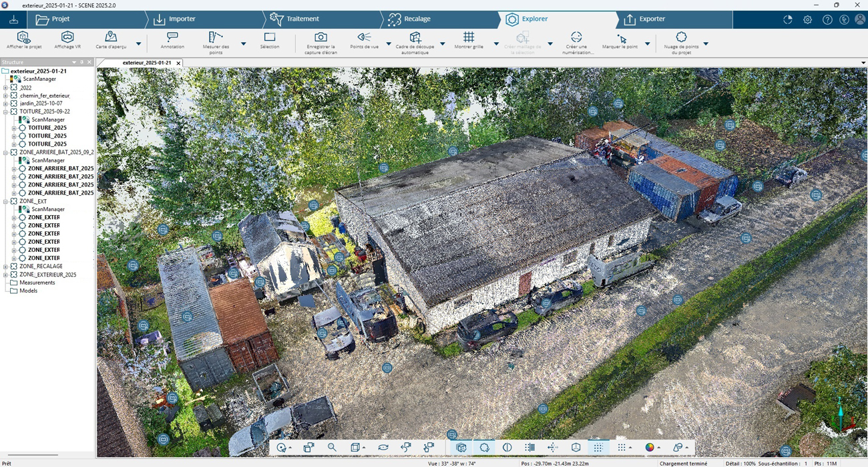This screenshot has width=868, height=467.
Task: Take a screenshot with the camera icon
Action: (320, 37)
